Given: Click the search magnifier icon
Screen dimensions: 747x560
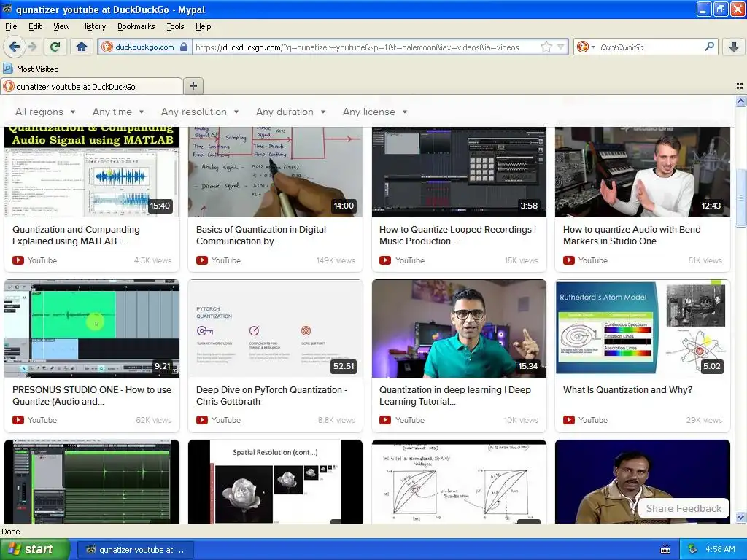Looking at the screenshot, I should (x=709, y=47).
